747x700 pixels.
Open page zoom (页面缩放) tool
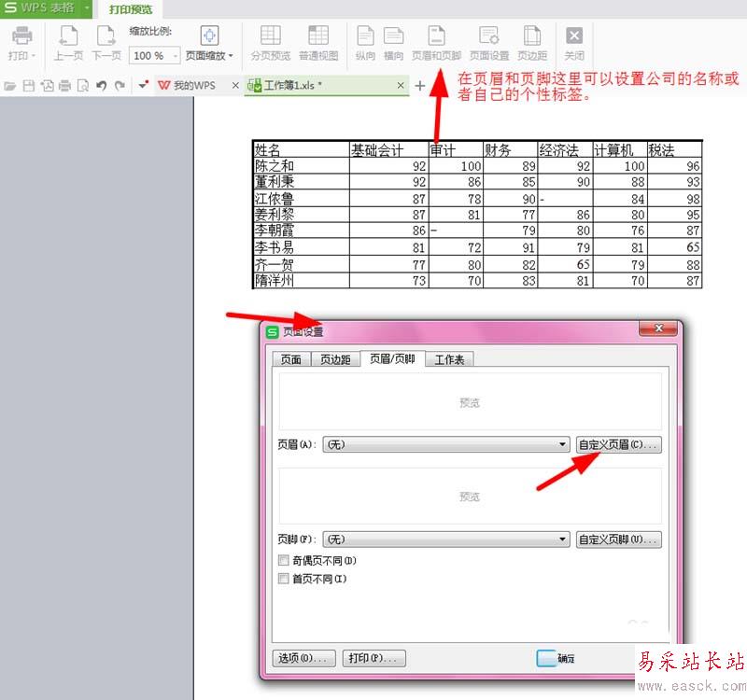209,43
